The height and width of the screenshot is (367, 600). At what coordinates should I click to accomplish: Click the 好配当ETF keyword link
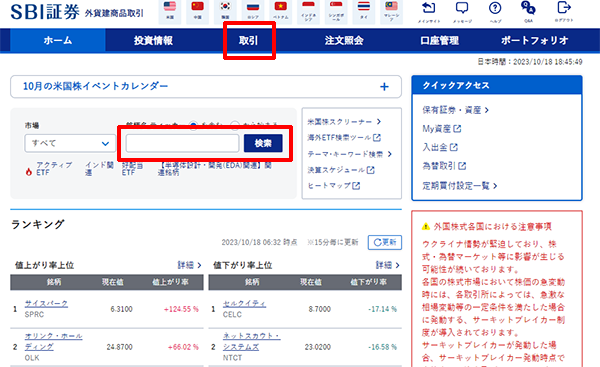[132, 168]
